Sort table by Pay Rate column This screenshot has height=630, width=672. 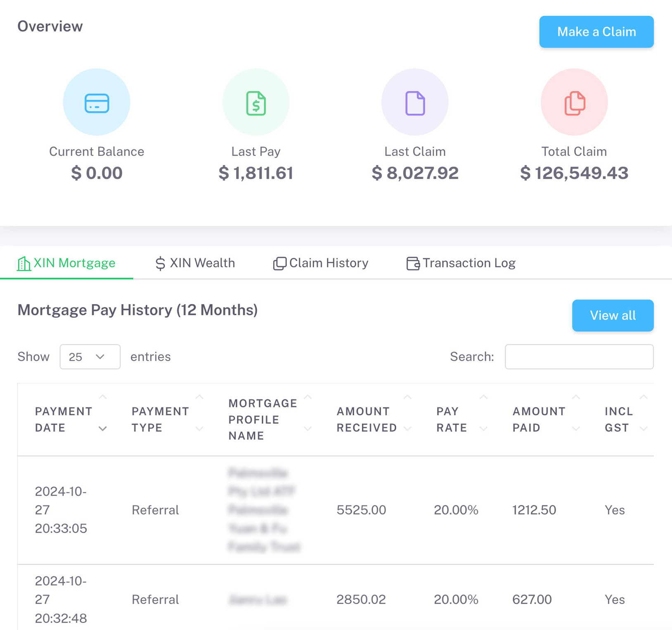click(x=452, y=419)
